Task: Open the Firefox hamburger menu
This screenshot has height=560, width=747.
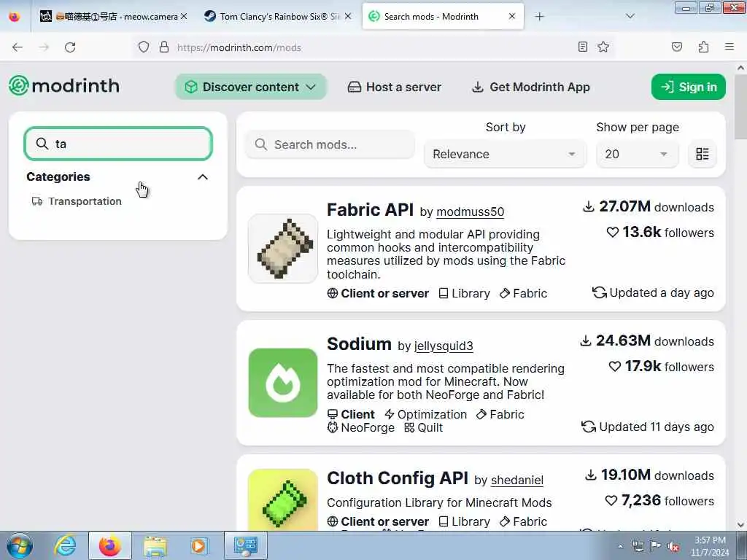Action: tap(729, 47)
